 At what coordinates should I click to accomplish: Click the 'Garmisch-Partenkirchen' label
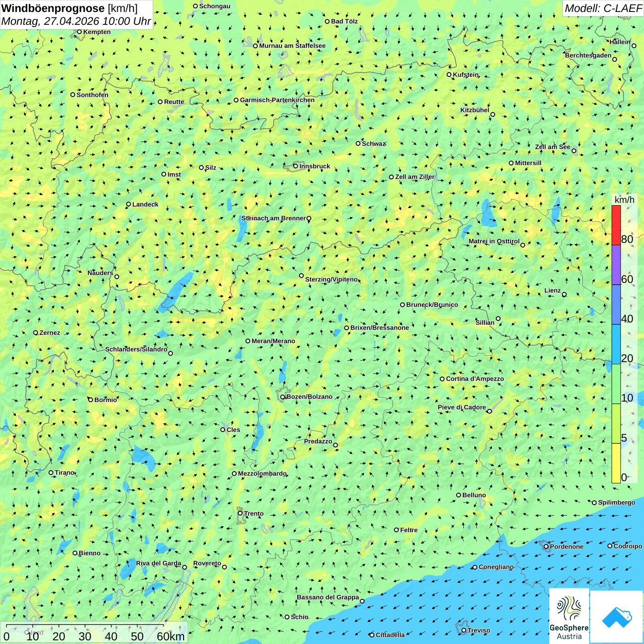(x=277, y=100)
